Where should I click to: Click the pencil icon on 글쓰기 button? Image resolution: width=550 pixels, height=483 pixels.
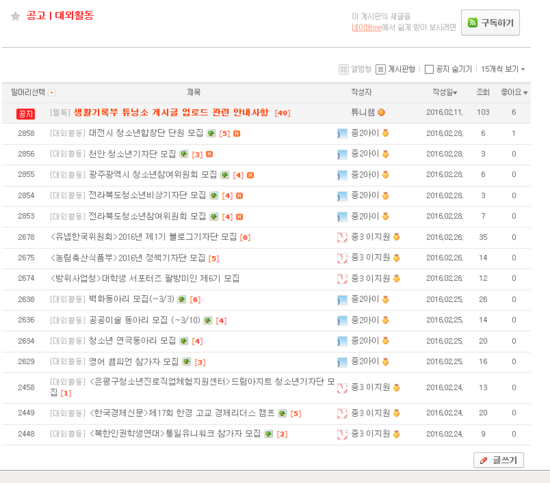click(x=483, y=460)
